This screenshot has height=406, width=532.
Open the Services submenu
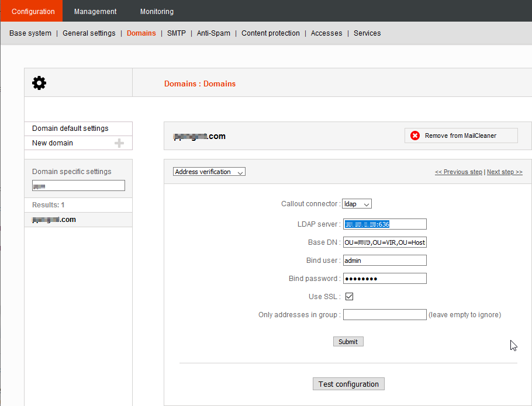point(367,33)
